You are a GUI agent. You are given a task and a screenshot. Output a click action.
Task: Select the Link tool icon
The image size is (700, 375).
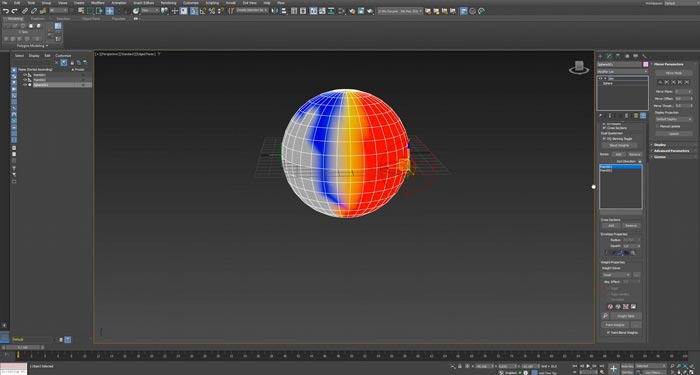pos(25,11)
